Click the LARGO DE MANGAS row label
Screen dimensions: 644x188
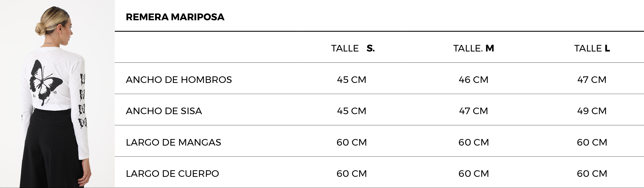[173, 142]
